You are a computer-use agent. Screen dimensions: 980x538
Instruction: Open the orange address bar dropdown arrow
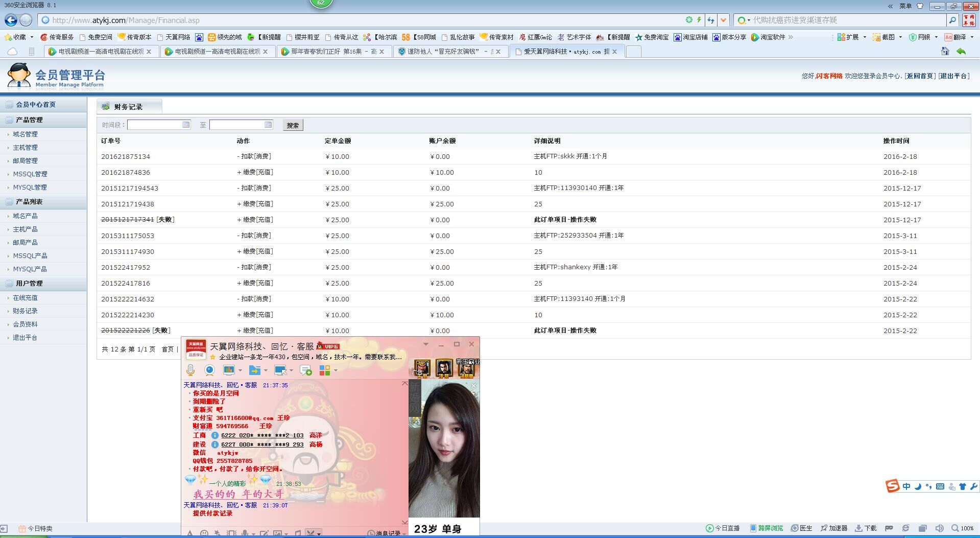pyautogui.click(x=723, y=20)
